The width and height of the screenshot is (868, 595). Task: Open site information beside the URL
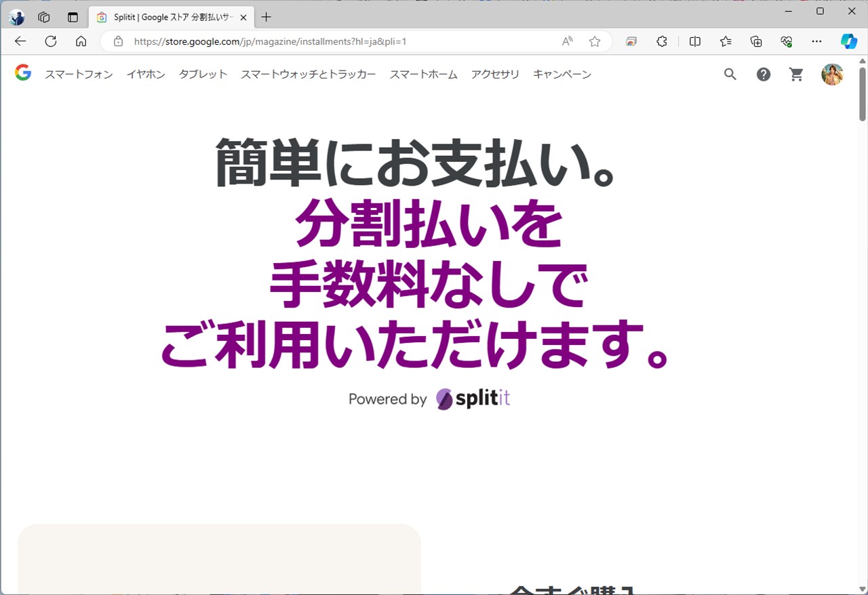click(118, 41)
